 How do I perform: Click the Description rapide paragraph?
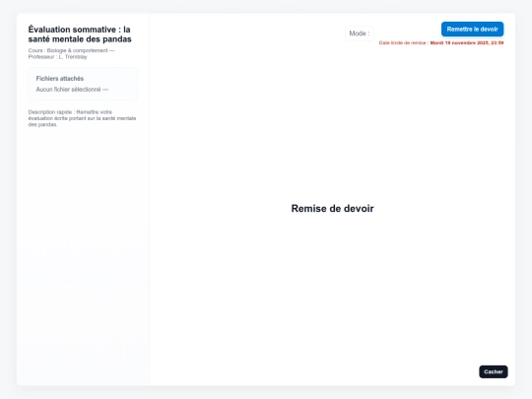coord(82,118)
